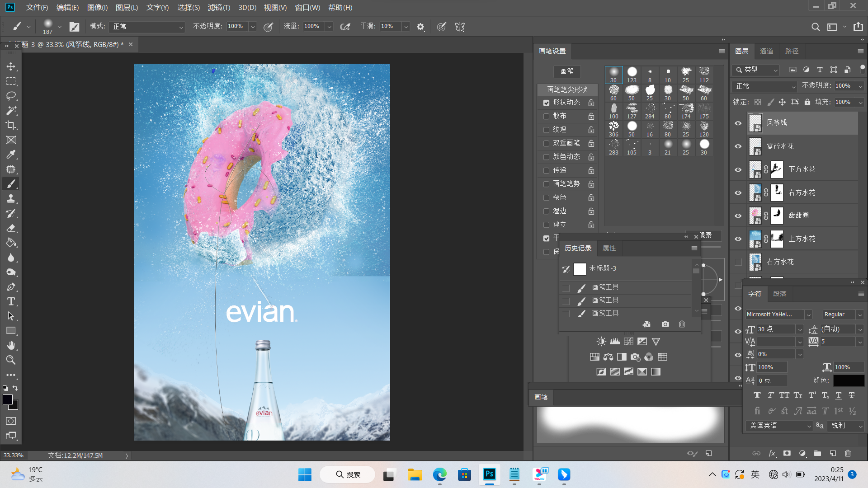Select the Pen tool
Viewport: 868px width, 488px height.
[x=11, y=287]
